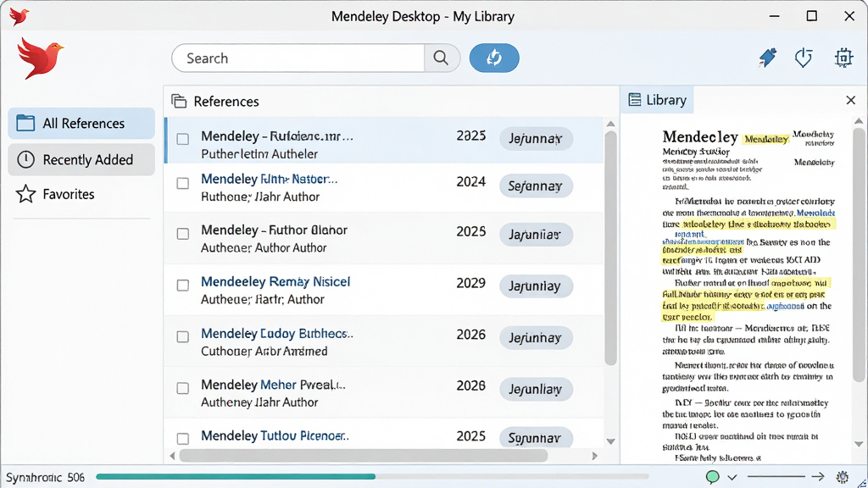This screenshot has height=488, width=868.
Task: Switch to the Library tab
Action: 657,100
